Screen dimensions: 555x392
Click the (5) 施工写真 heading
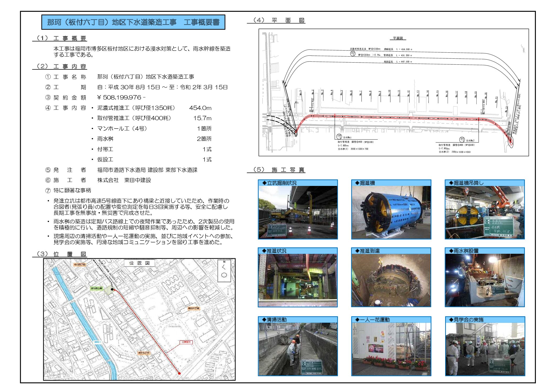276,170
